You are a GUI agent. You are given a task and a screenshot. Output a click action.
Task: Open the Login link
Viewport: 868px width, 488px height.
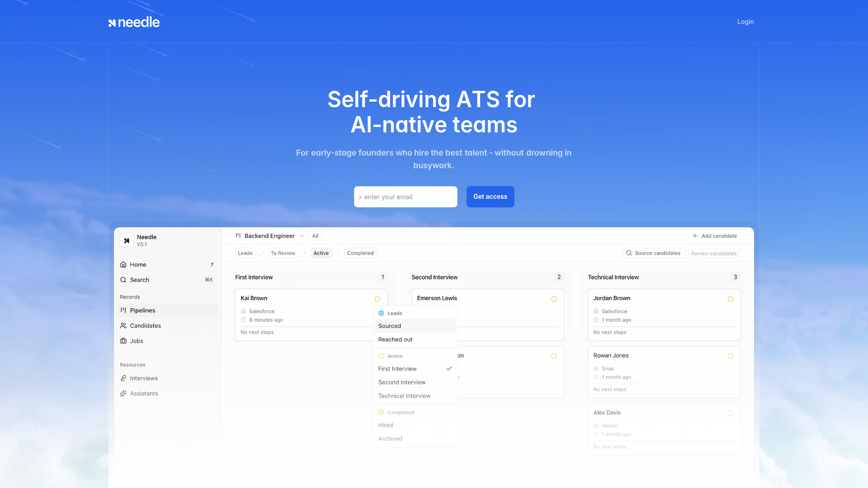(x=745, y=22)
